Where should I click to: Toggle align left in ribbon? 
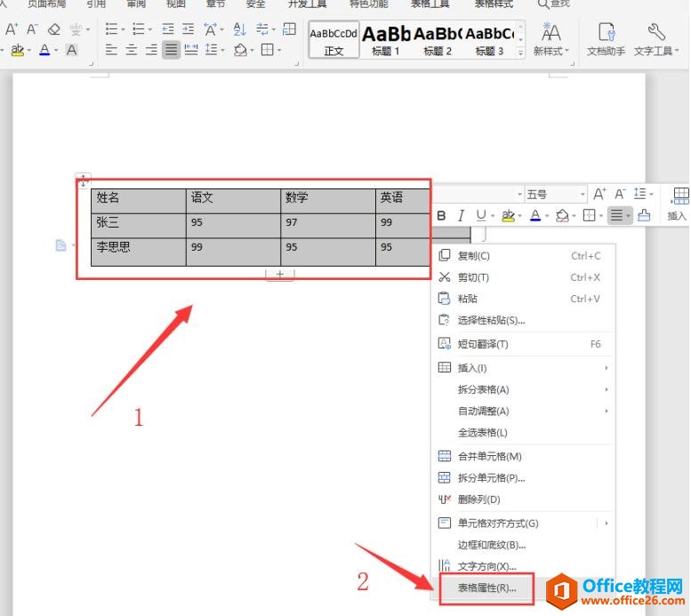[111, 50]
